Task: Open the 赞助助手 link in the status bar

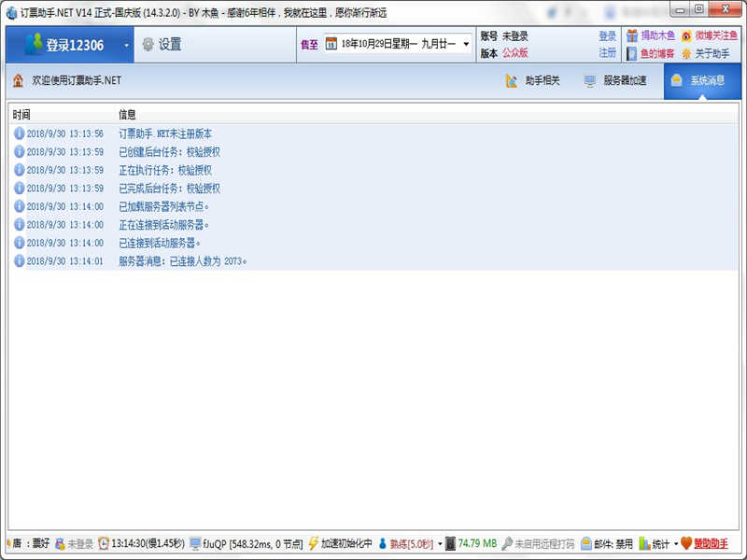Action: [712, 543]
